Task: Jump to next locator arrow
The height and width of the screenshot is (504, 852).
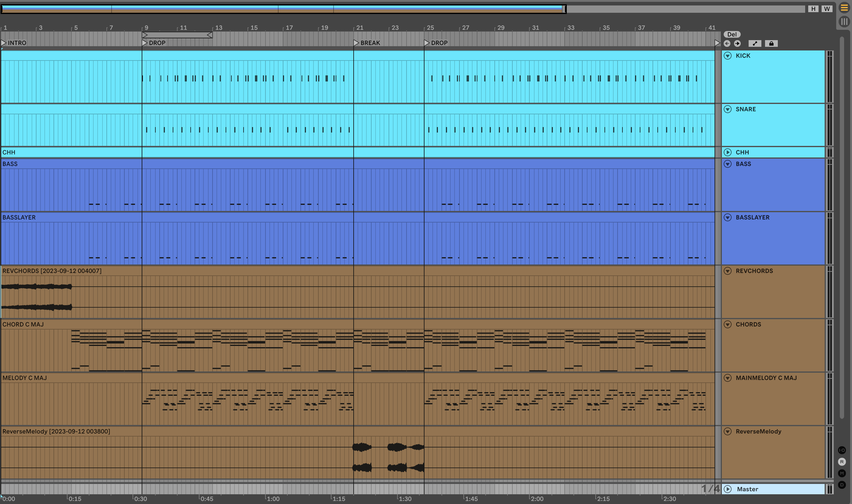Action: point(737,43)
